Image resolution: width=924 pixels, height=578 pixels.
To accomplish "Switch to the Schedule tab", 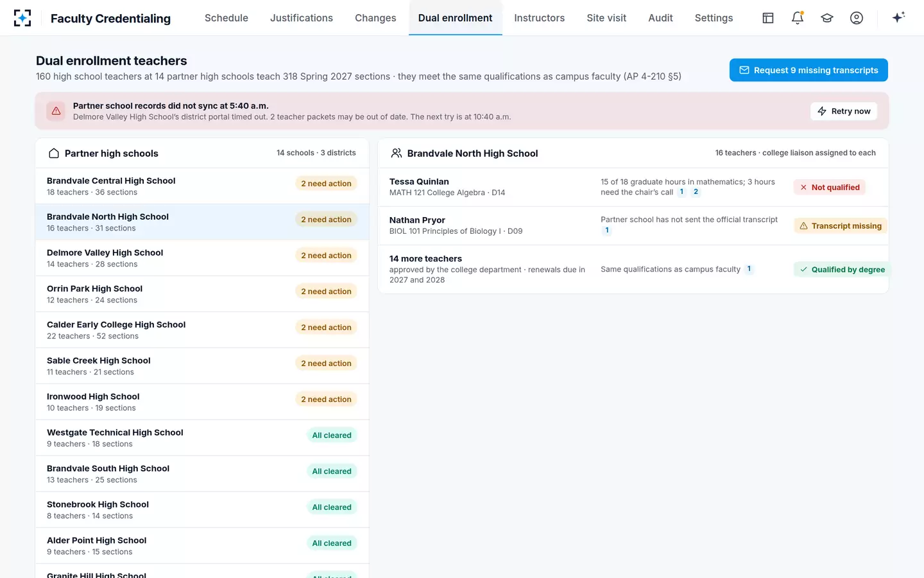I will pos(227,18).
